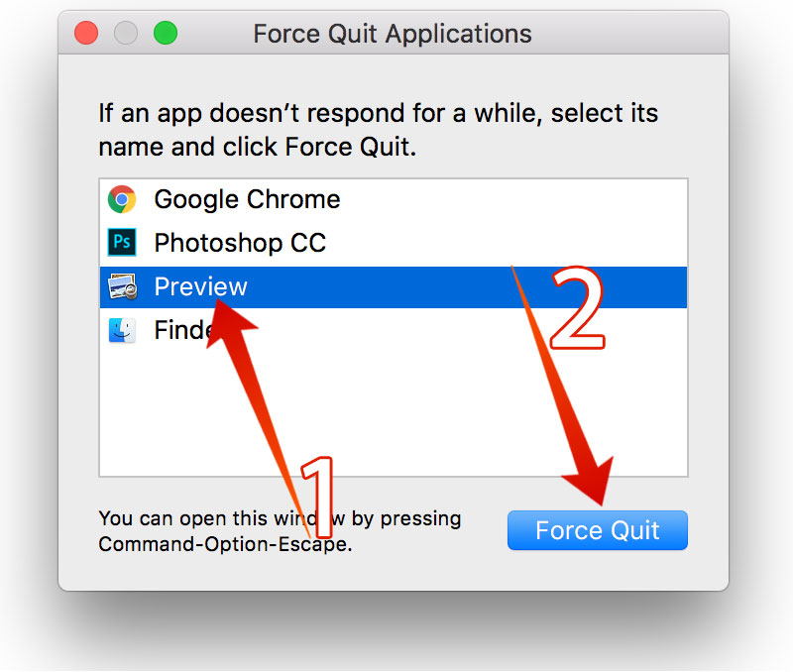
Task: Close the Force Quit Applications window
Action: click(x=86, y=33)
